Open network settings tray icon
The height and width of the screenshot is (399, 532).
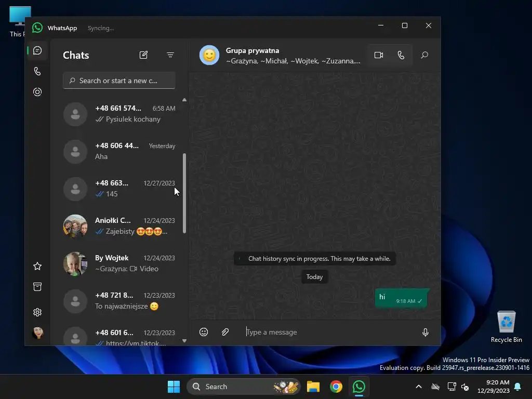click(451, 387)
